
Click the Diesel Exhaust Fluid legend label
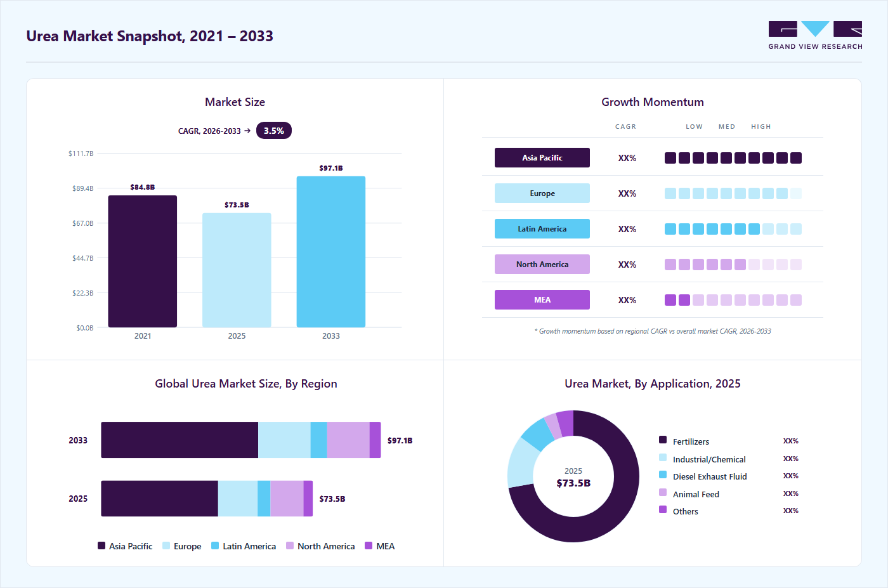[710, 476]
